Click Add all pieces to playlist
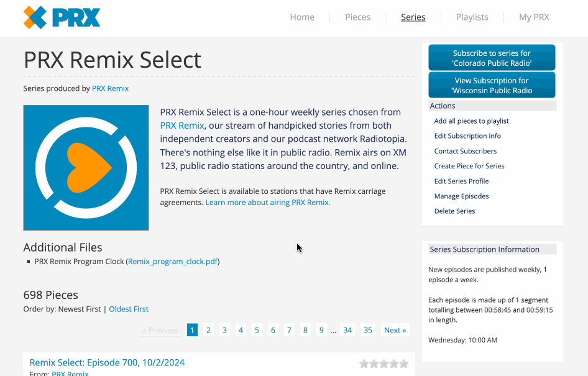This screenshot has height=376, width=588. (471, 121)
